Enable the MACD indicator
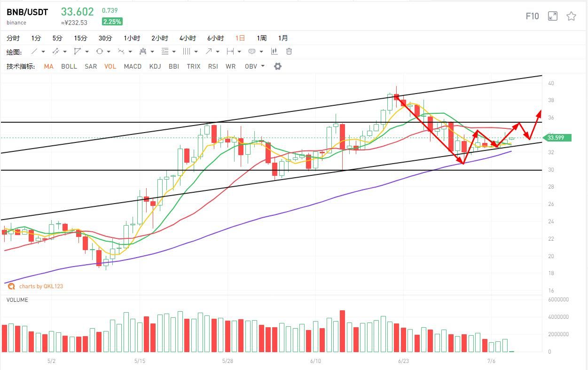Image resolution: width=588 pixels, height=370 pixels. click(x=133, y=66)
